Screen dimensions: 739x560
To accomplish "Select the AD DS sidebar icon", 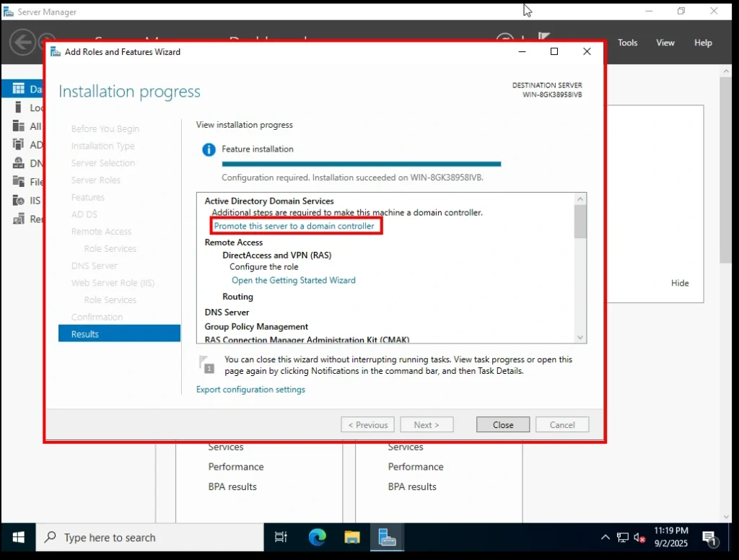I will 18,144.
